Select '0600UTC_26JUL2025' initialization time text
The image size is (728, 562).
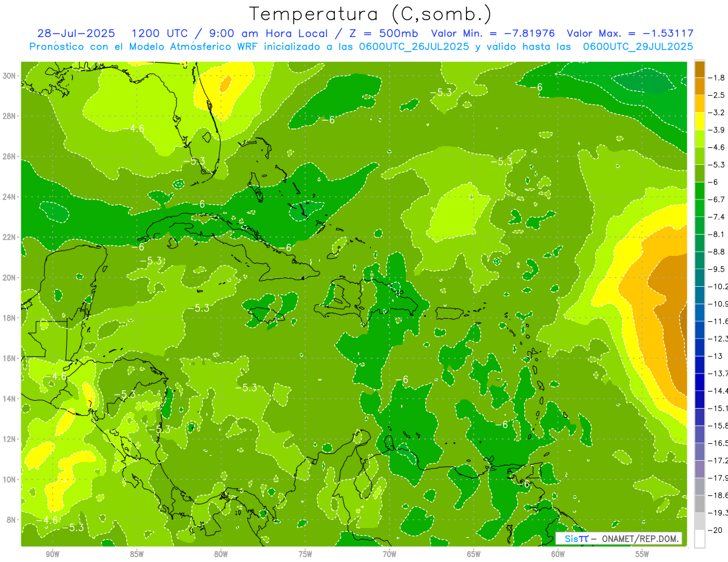point(413,47)
